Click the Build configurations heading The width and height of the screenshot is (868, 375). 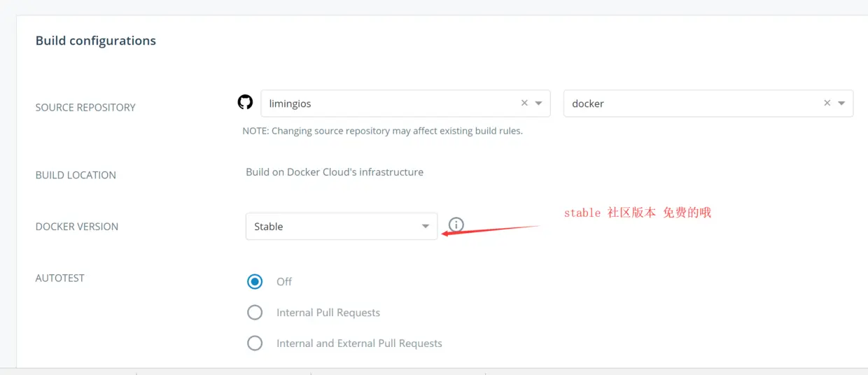pos(96,41)
